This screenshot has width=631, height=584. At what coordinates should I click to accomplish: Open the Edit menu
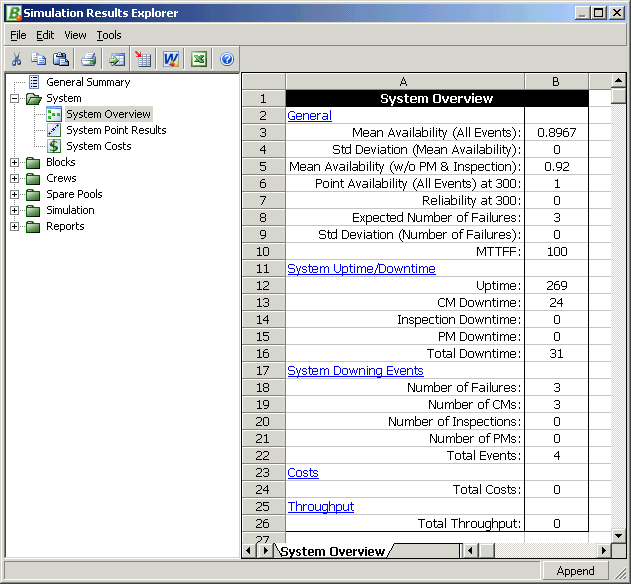pyautogui.click(x=45, y=35)
